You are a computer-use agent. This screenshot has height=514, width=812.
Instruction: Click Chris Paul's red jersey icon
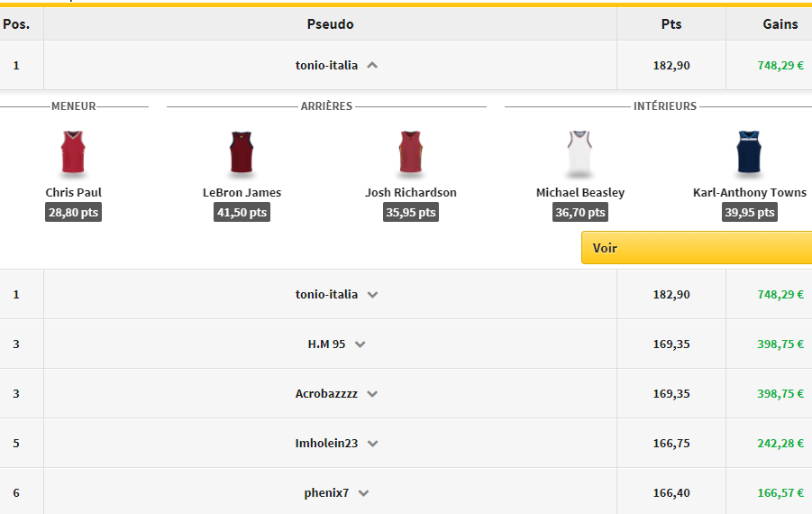73,153
